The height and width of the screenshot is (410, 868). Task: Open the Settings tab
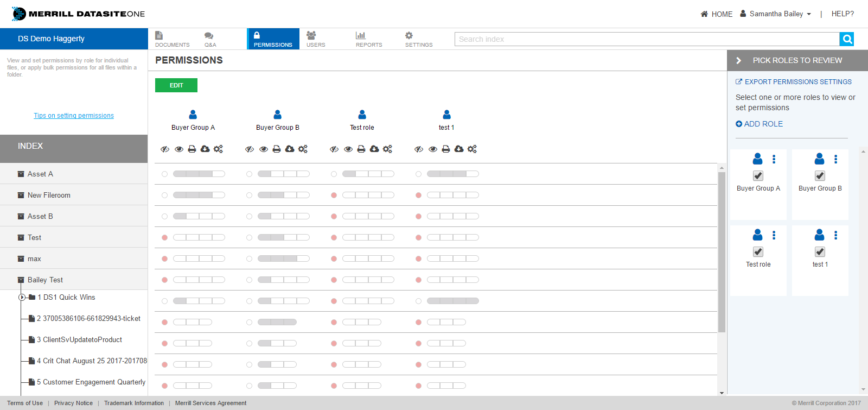click(x=419, y=39)
